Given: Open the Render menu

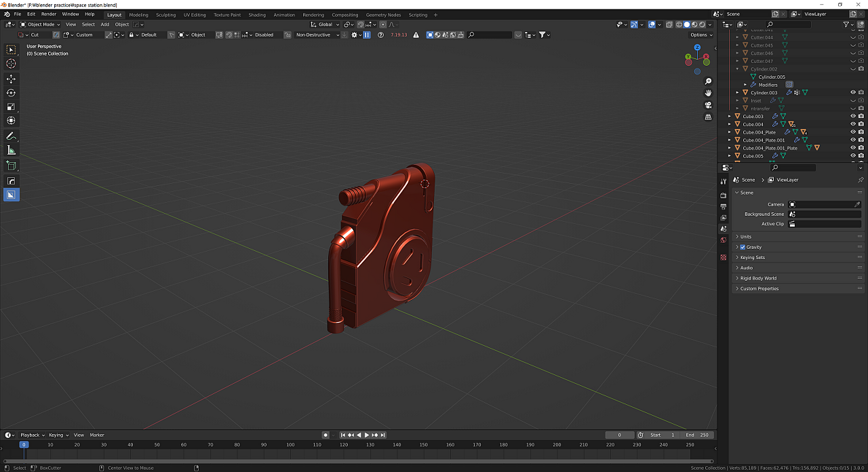Looking at the screenshot, I should coord(49,14).
